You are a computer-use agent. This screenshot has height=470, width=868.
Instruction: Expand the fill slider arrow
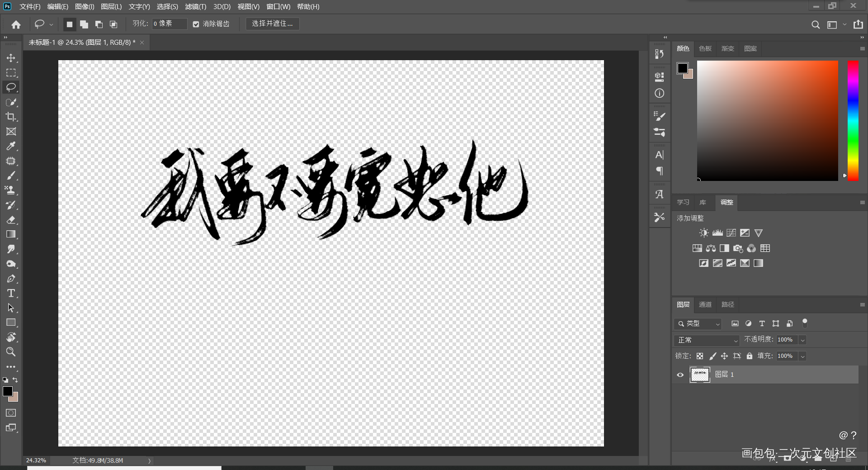point(802,356)
